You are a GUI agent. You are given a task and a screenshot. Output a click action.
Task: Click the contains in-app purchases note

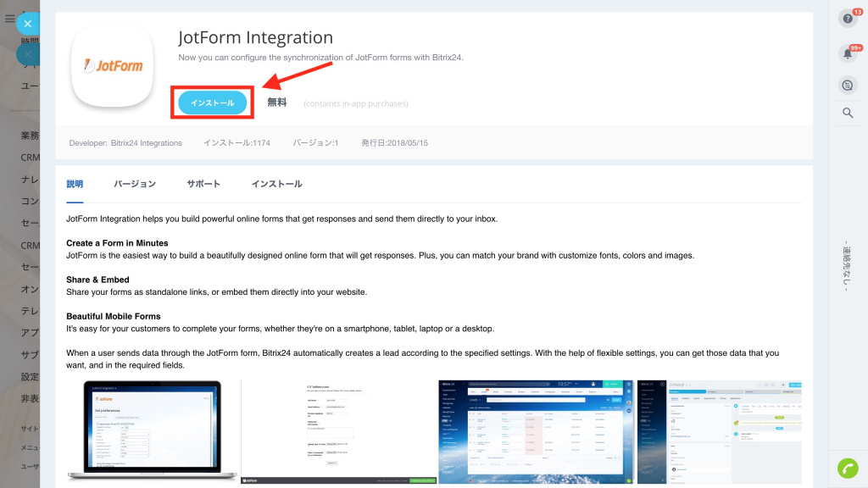[356, 103]
